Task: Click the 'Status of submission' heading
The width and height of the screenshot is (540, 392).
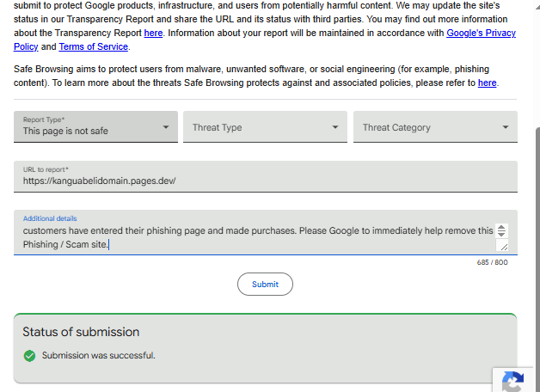Action: pos(81,332)
